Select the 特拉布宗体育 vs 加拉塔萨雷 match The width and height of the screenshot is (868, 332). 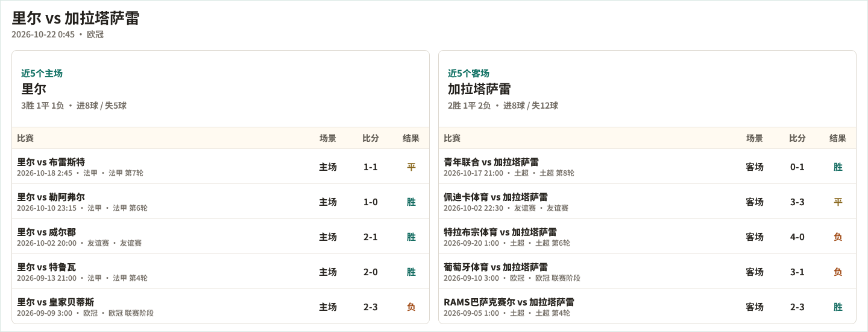(647, 237)
